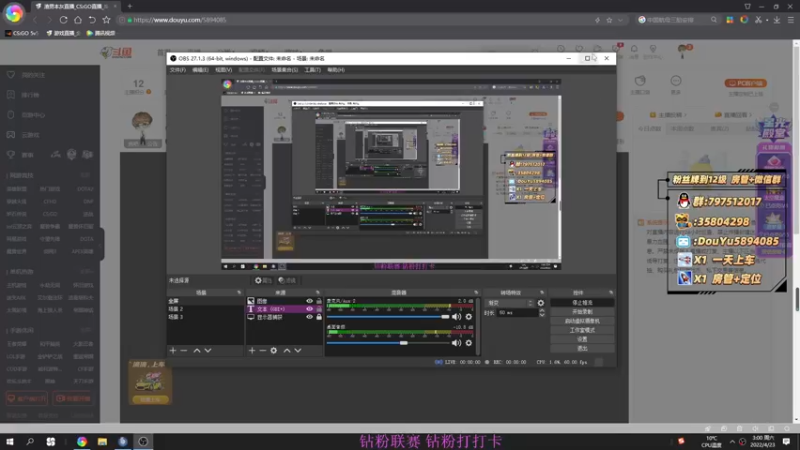Image resolution: width=800 pixels, height=450 pixels.
Task: Open the Properties button above the Scenes panel
Action: (x=263, y=281)
